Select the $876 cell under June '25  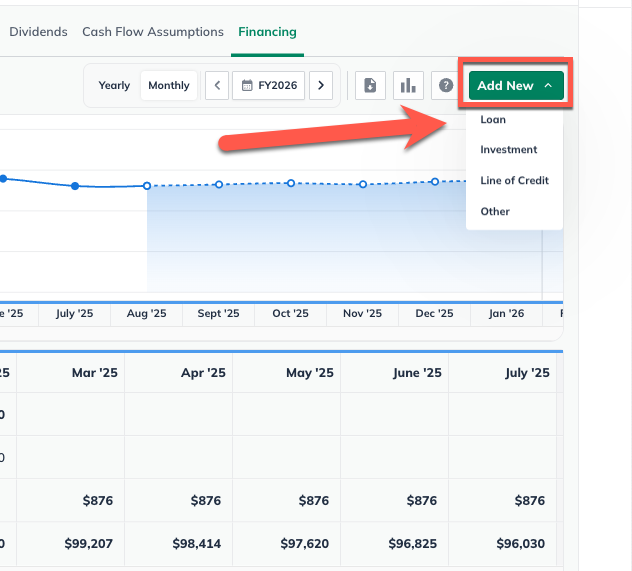point(395,500)
